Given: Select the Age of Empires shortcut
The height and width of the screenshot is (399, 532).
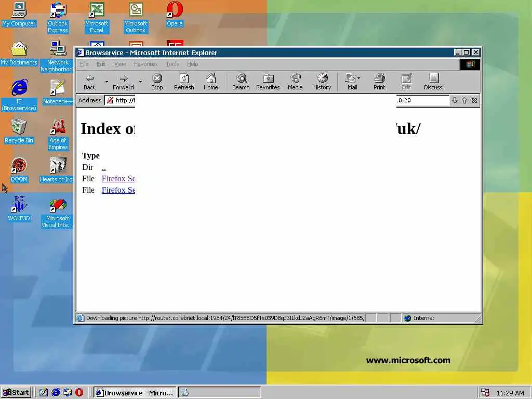Looking at the screenshot, I should click(58, 135).
